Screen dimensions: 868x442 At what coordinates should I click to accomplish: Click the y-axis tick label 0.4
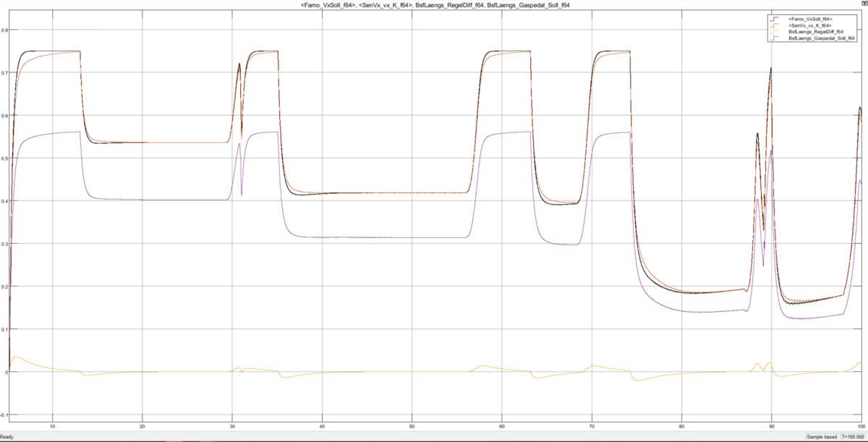5,201
